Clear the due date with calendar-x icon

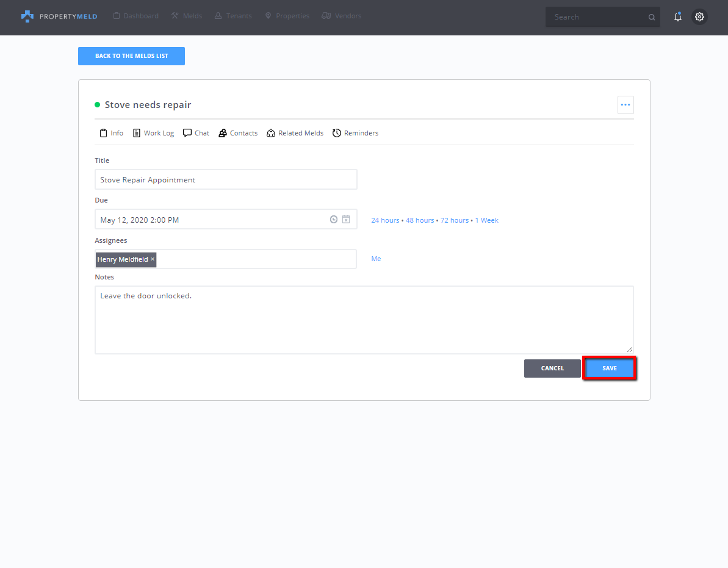(346, 220)
